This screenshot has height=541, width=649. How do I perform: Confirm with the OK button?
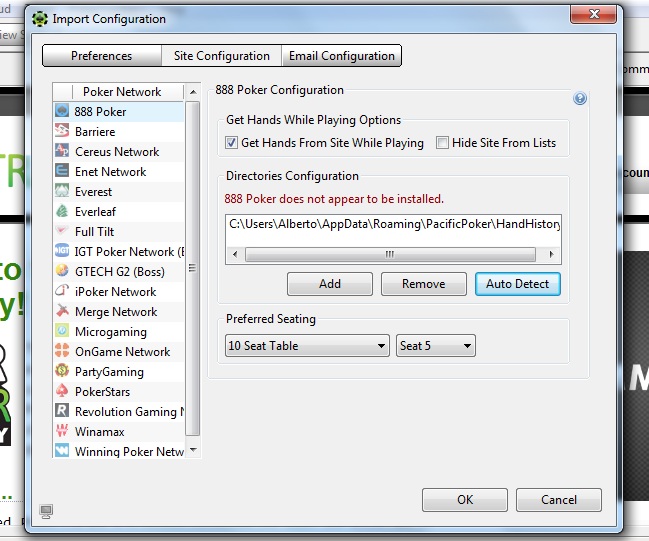(465, 500)
